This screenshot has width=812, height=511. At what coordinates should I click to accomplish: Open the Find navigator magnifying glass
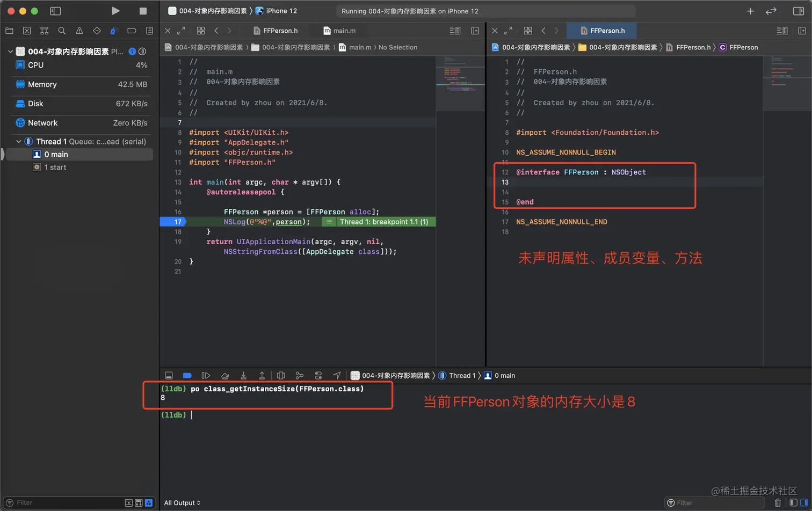[61, 31]
